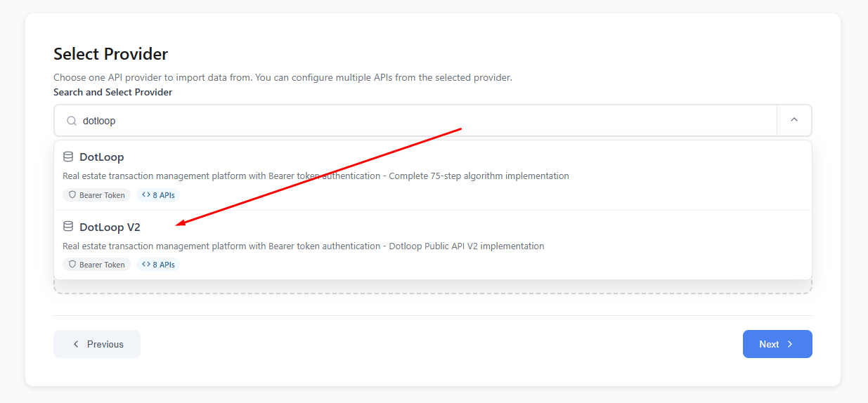This screenshot has height=403, width=868.
Task: Click the code brackets icon in DotLoop V2's APIs badge
Action: click(146, 265)
